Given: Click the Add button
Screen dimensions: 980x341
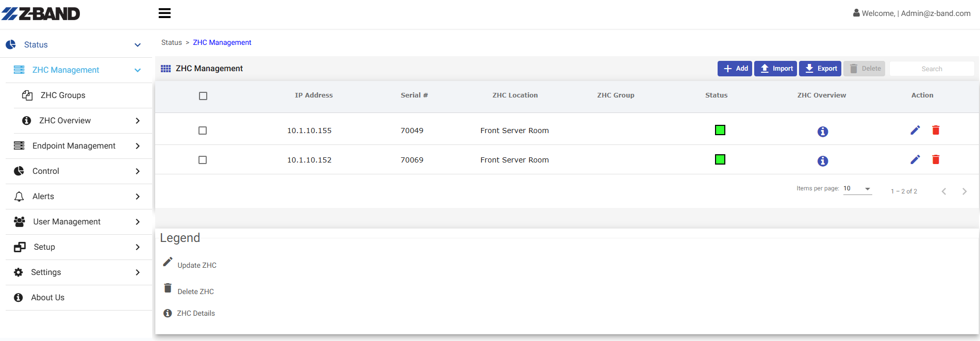Looking at the screenshot, I should tap(735, 69).
